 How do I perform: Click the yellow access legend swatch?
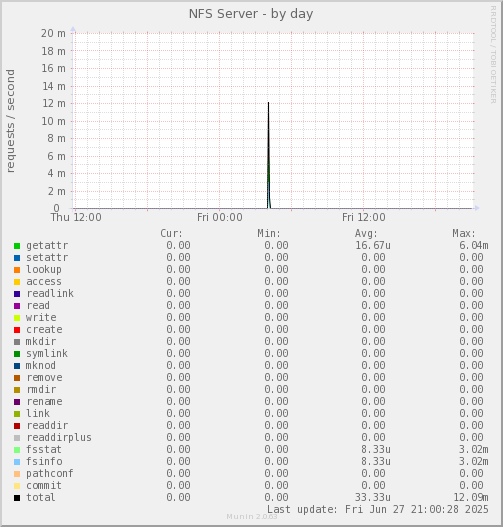point(17,282)
